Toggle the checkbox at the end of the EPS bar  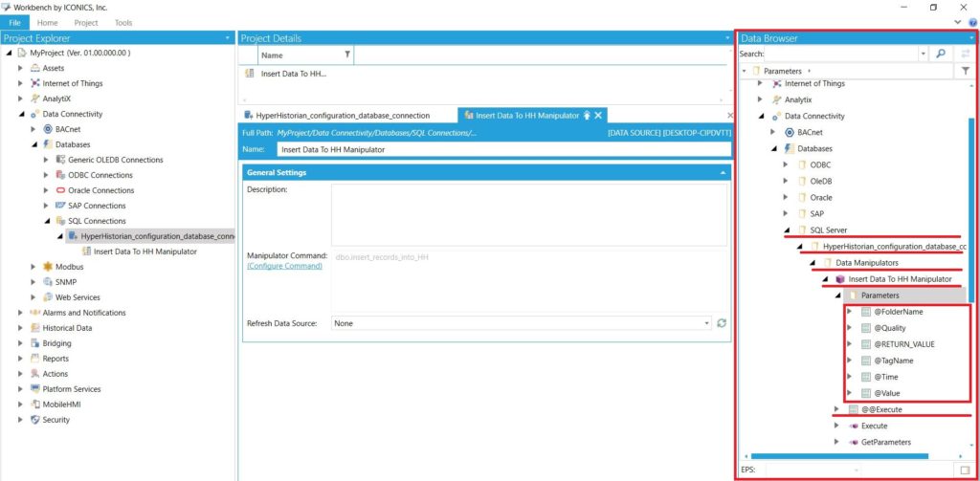pos(965,470)
